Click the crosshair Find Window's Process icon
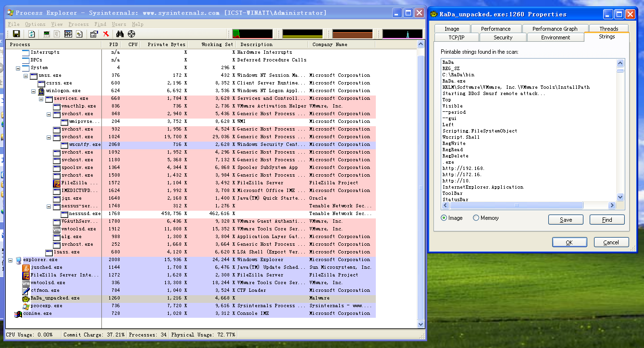The height and width of the screenshot is (348, 644). point(131,34)
